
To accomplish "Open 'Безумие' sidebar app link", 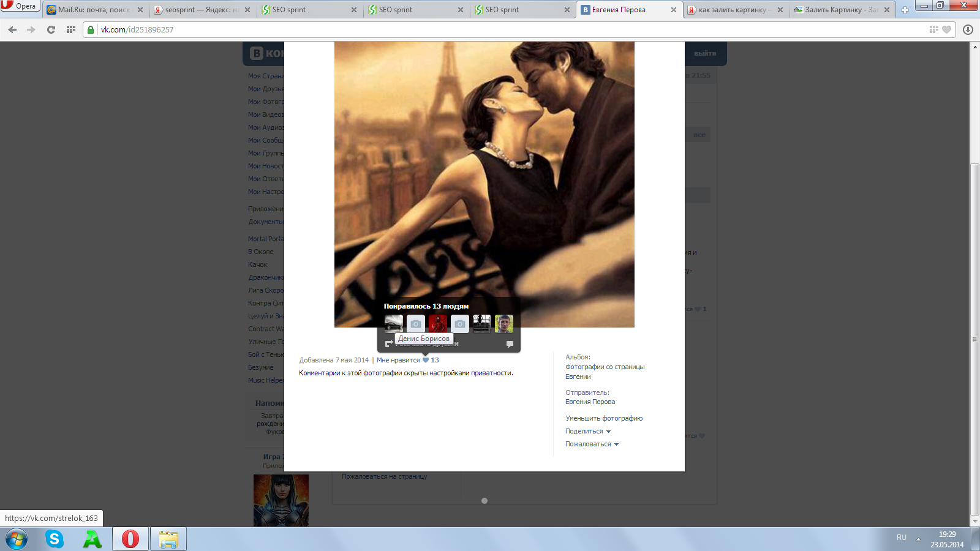I will pyautogui.click(x=261, y=367).
